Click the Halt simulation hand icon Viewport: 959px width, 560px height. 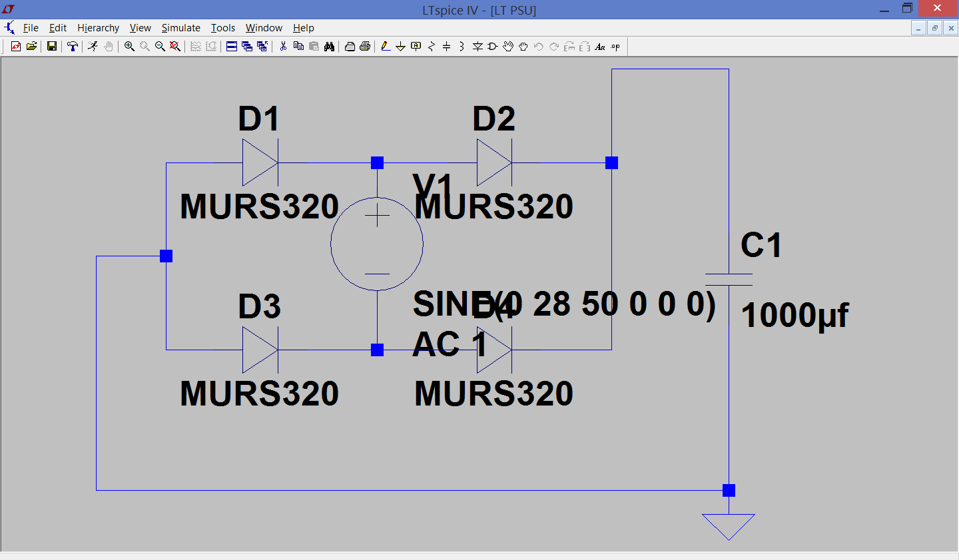109,47
